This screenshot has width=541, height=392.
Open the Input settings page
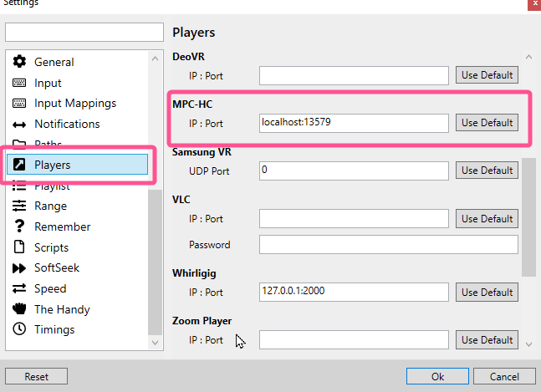point(77,83)
